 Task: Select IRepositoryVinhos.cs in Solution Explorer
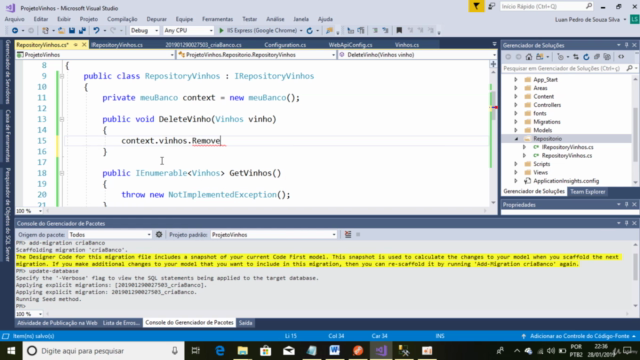[x=567, y=147]
